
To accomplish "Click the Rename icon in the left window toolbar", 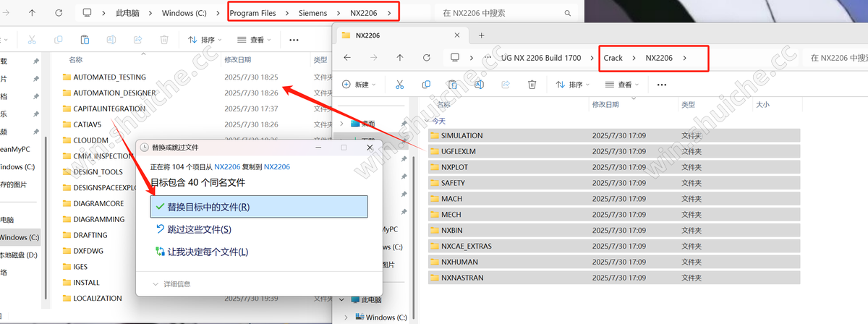I will [x=111, y=40].
